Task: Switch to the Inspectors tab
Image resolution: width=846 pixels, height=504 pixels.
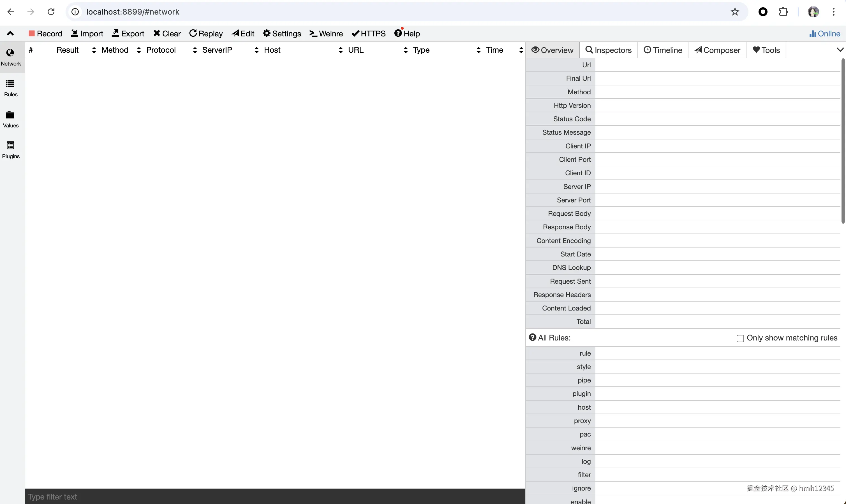Action: point(608,50)
